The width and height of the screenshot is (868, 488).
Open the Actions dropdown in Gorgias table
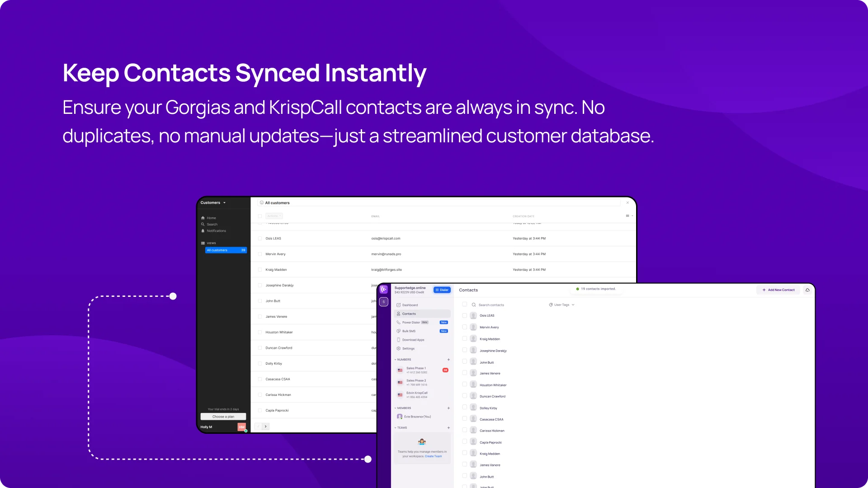coord(274,216)
